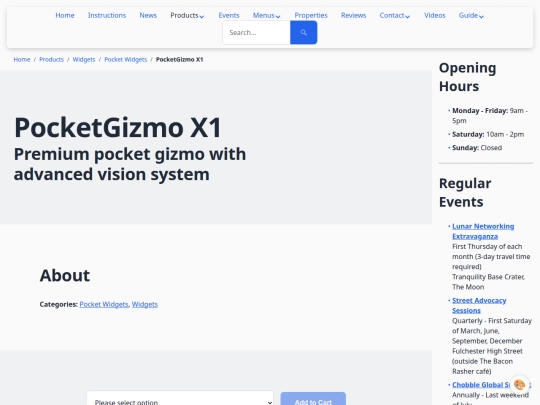The width and height of the screenshot is (540, 405).
Task: Open the Widgets category link under About
Action: pos(145,304)
